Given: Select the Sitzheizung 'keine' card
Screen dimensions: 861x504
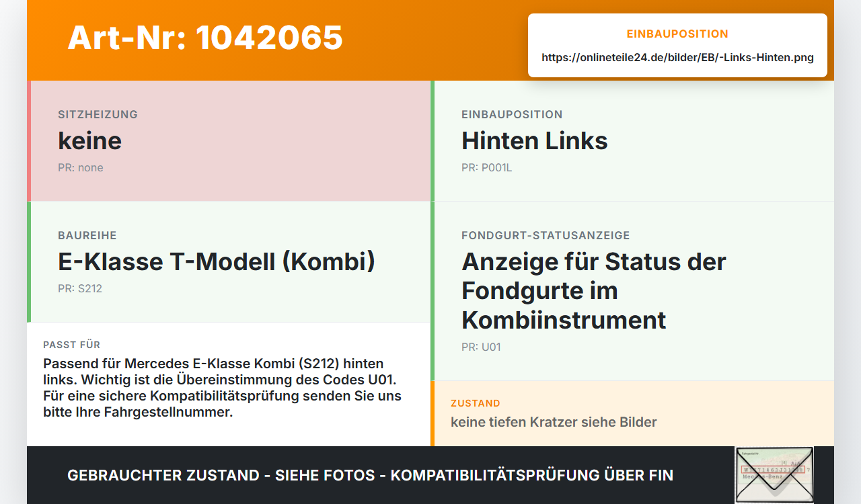Looking at the screenshot, I should coord(229,141).
